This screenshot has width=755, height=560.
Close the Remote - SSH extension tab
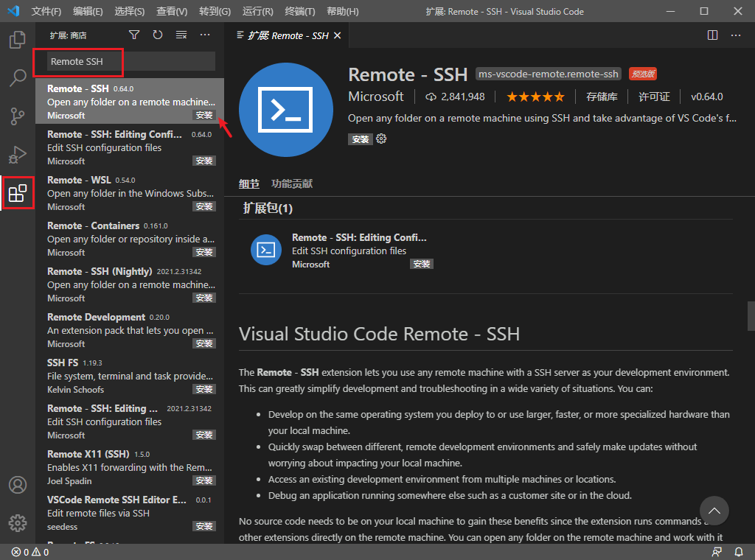tap(337, 35)
